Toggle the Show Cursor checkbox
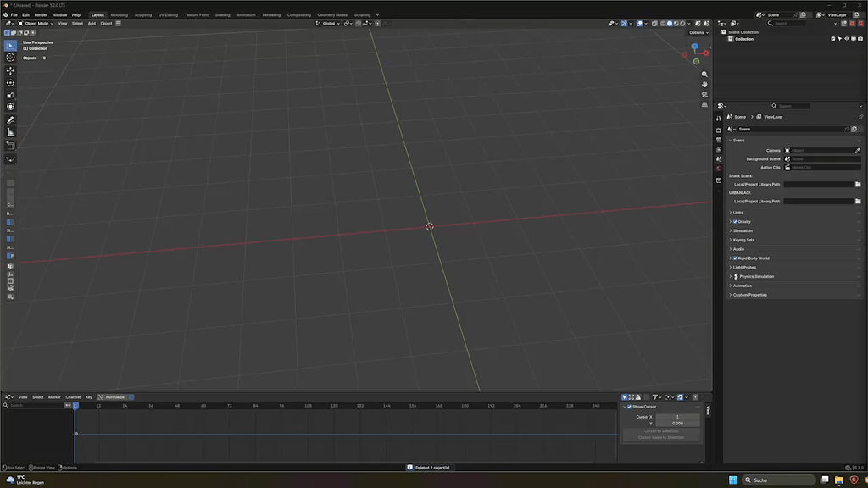Image resolution: width=868 pixels, height=488 pixels. click(x=630, y=407)
